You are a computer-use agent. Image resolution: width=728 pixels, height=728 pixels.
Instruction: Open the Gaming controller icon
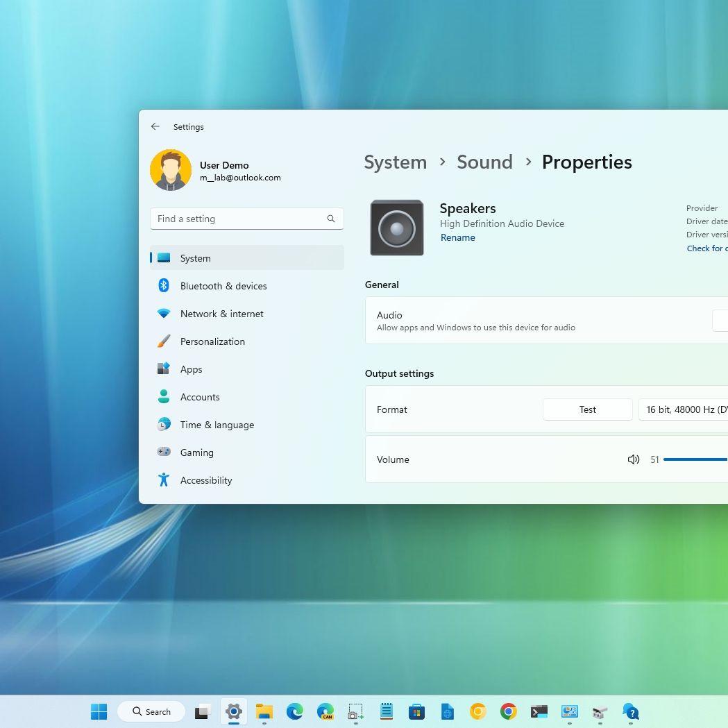click(x=164, y=452)
